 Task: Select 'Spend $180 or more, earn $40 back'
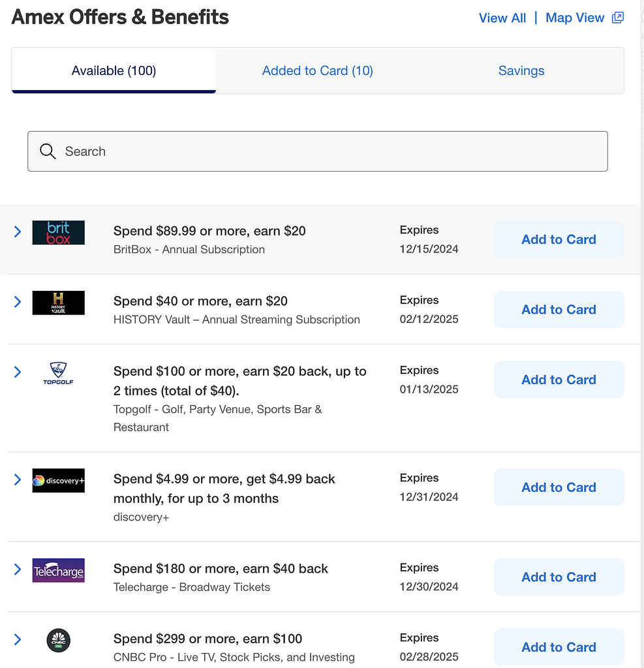(x=221, y=569)
